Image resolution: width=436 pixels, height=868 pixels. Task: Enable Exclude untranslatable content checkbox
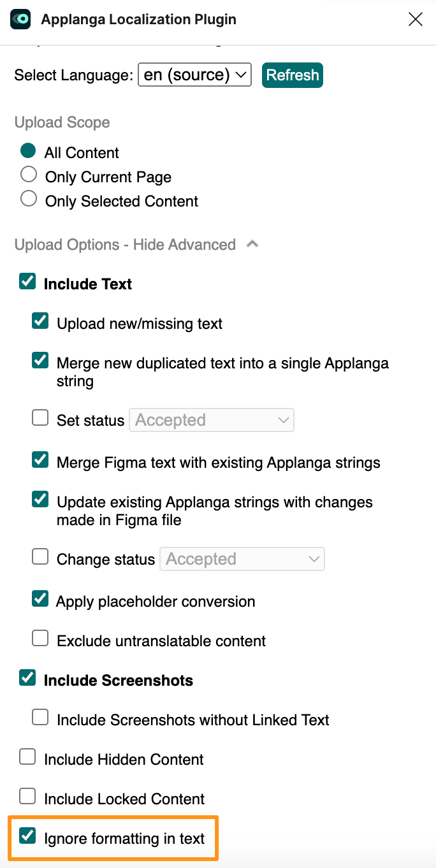pos(40,639)
